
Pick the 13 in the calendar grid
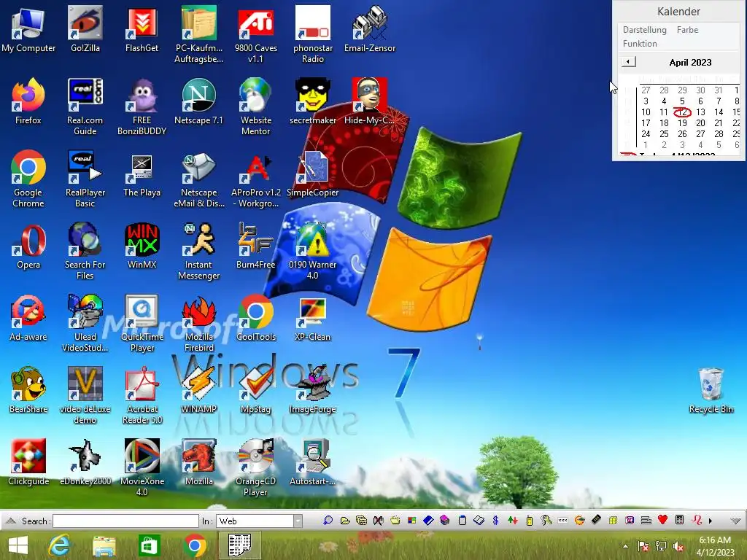tap(700, 112)
